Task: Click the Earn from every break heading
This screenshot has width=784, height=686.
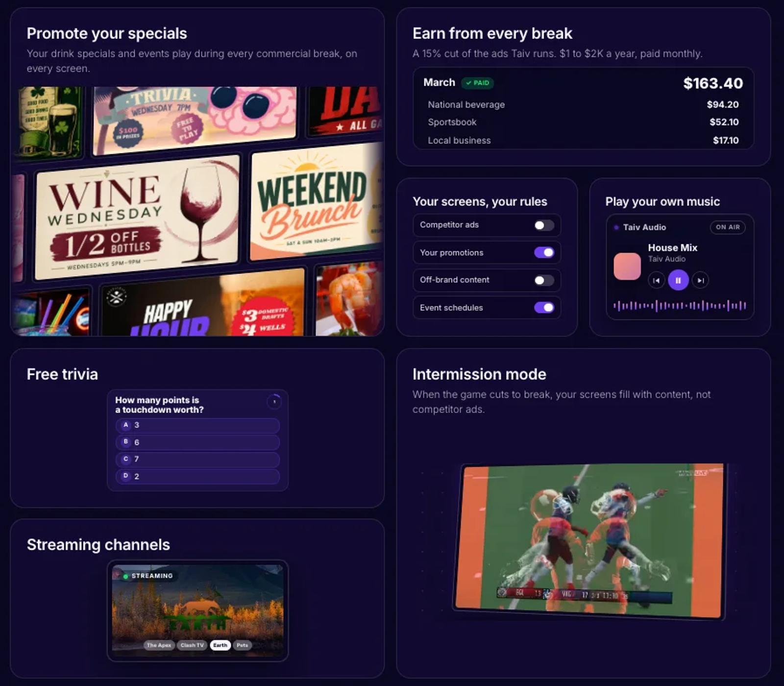Action: [x=492, y=33]
